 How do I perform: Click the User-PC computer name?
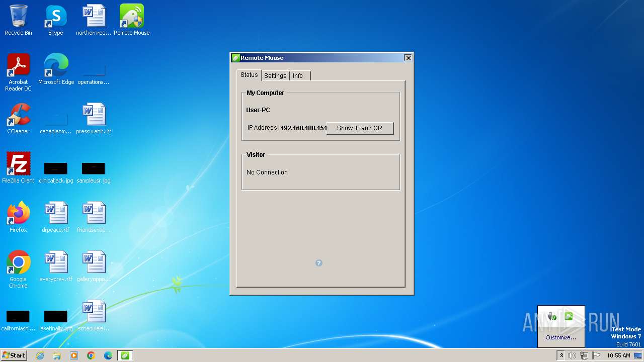click(258, 110)
